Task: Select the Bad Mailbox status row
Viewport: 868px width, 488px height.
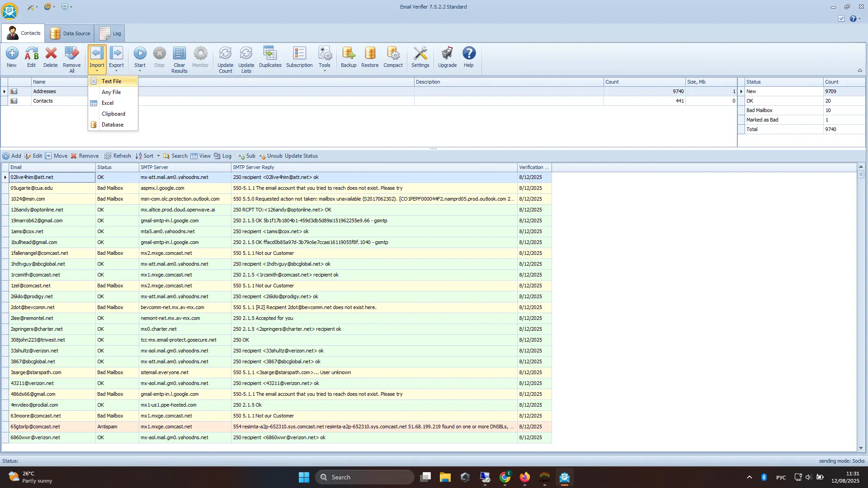Action: [802, 110]
